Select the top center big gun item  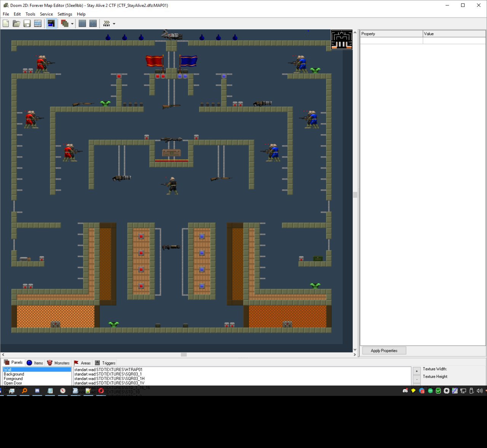tap(172, 35)
